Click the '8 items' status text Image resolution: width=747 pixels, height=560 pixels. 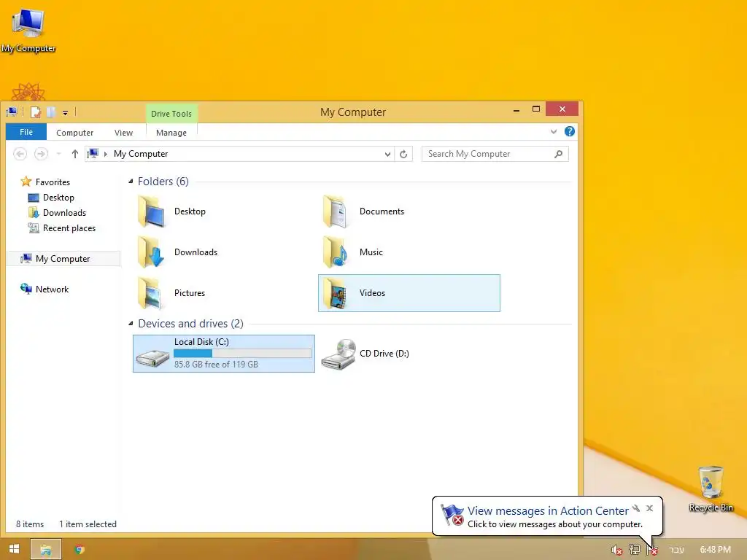[x=29, y=524]
